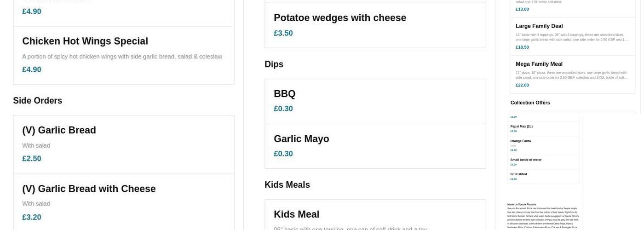Click the Menu La Spezia Pizzeria title
The image size is (644, 230).
(521, 204)
